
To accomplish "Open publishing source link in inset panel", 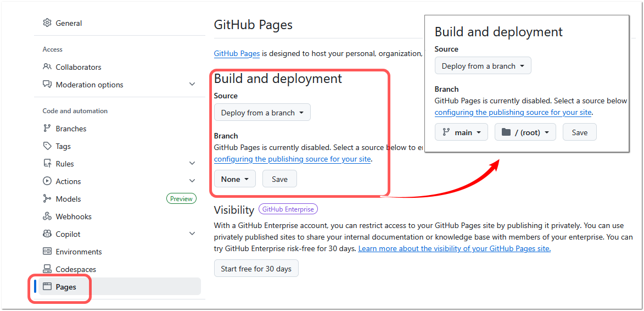I will (513, 113).
